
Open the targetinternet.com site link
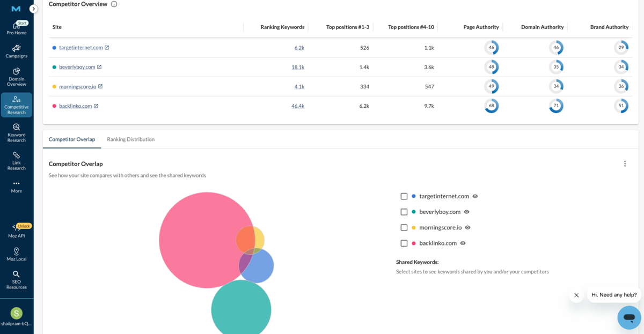pyautogui.click(x=81, y=48)
